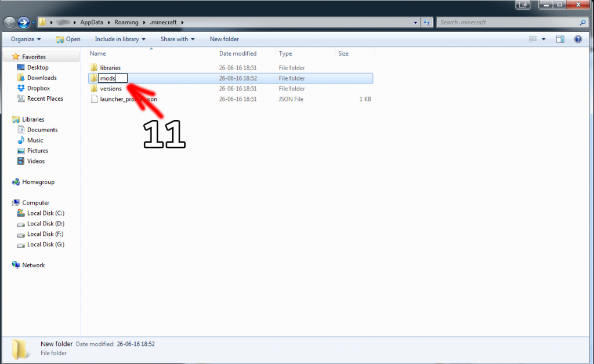The height and width of the screenshot is (364, 594).
Task: Select the versions folder name
Action: point(111,89)
